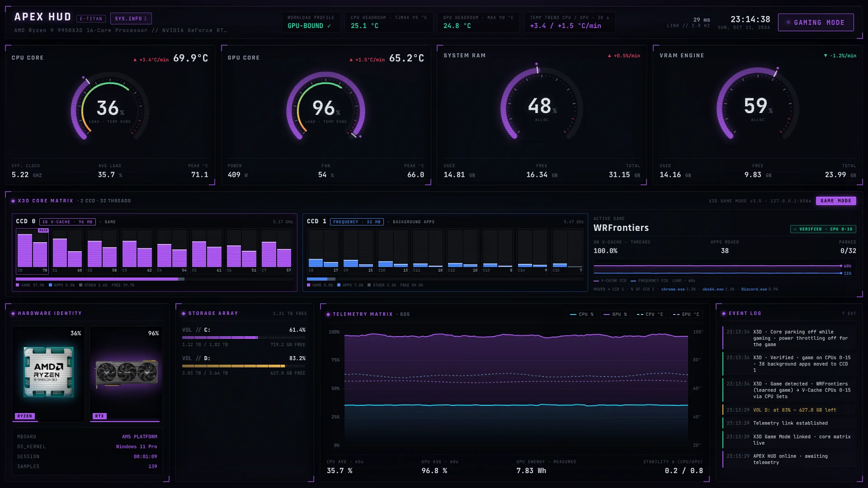Open the Discord.exe process link
This screenshot has height=488, width=868.
(754, 290)
